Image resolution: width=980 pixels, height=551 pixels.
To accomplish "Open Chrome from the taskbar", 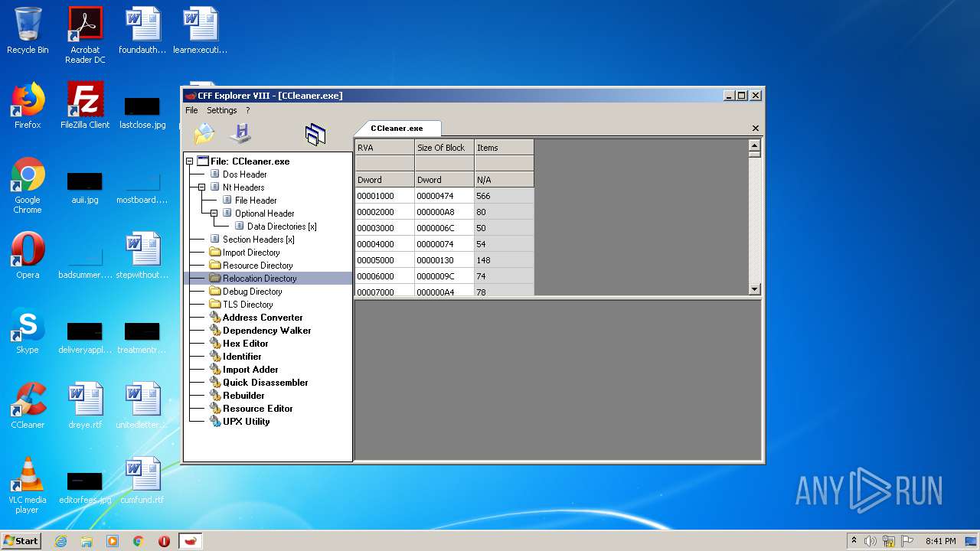I will (139, 541).
